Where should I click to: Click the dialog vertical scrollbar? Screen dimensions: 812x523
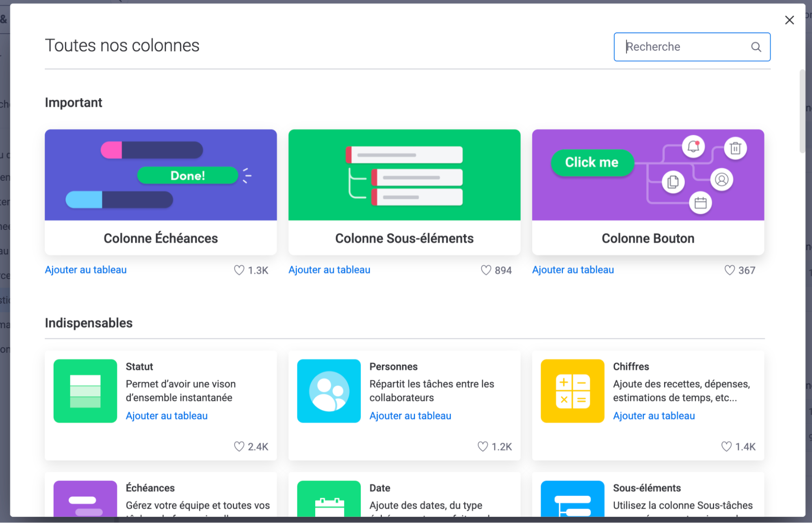click(802, 112)
